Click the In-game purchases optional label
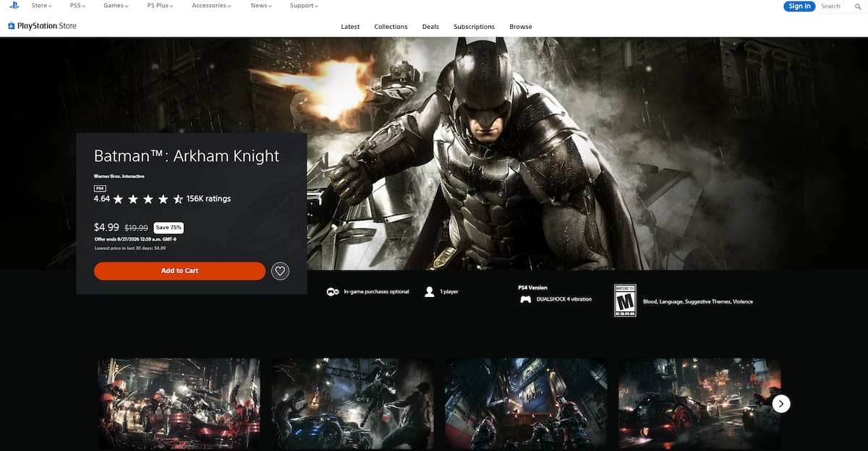 [x=376, y=292]
